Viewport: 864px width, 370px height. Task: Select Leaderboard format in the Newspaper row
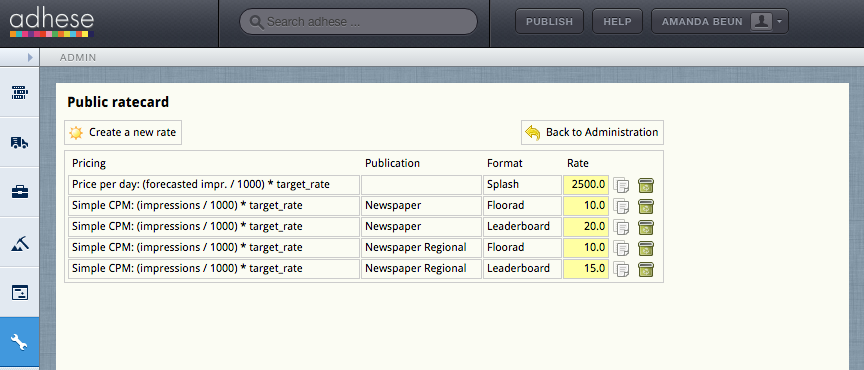[522, 227]
